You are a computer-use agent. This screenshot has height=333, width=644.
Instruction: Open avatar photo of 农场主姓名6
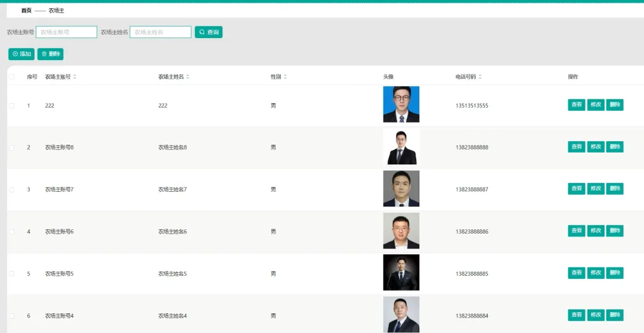401,231
